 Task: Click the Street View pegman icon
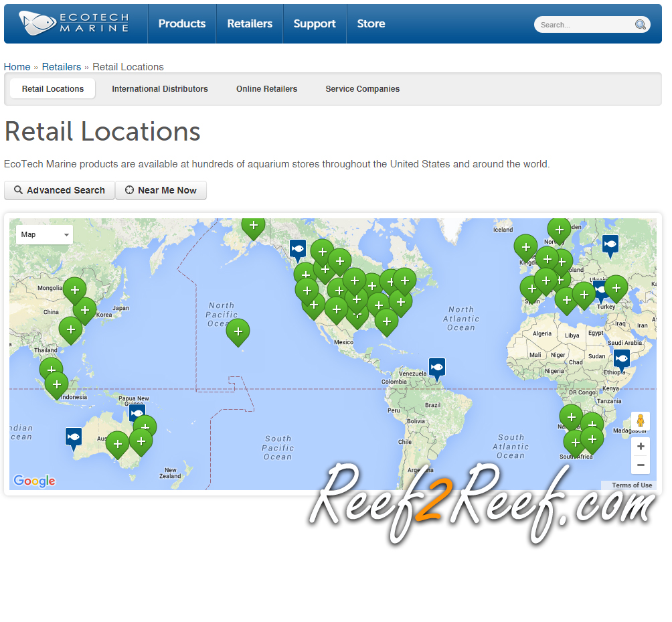pos(641,420)
